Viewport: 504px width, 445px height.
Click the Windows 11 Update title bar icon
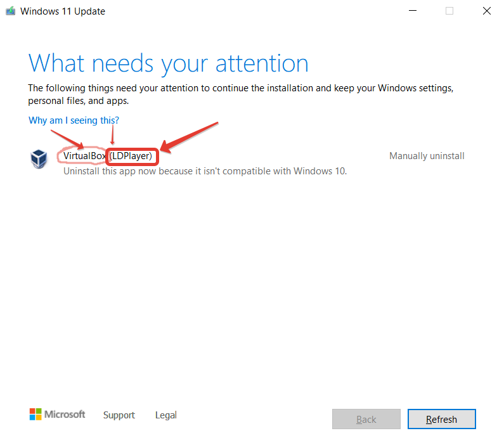coord(11,11)
